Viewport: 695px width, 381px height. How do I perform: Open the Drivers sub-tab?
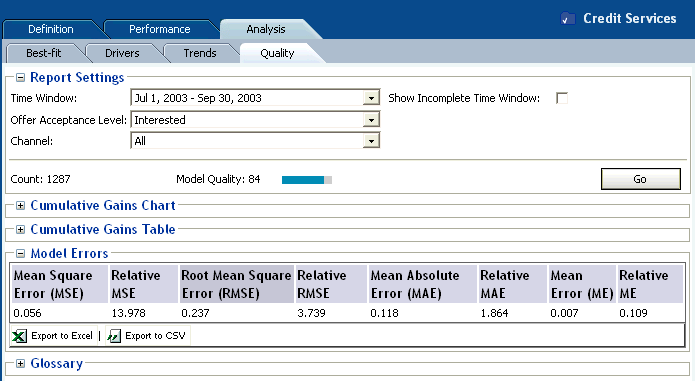click(122, 53)
